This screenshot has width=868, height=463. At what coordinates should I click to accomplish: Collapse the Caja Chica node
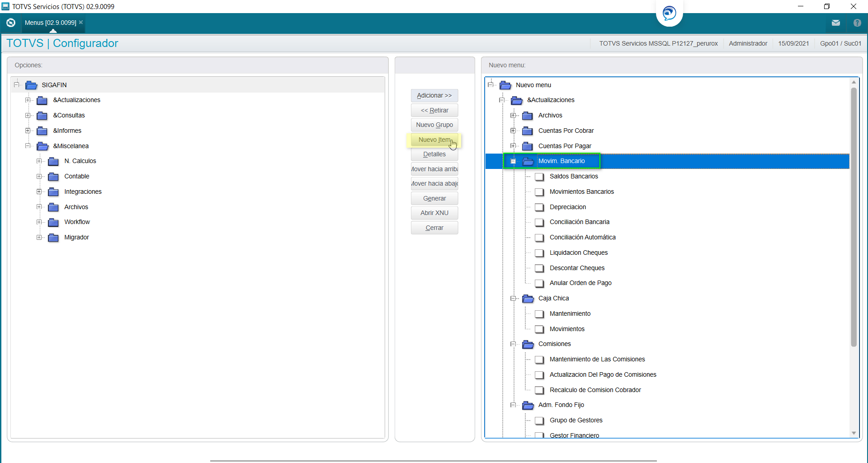coord(513,298)
